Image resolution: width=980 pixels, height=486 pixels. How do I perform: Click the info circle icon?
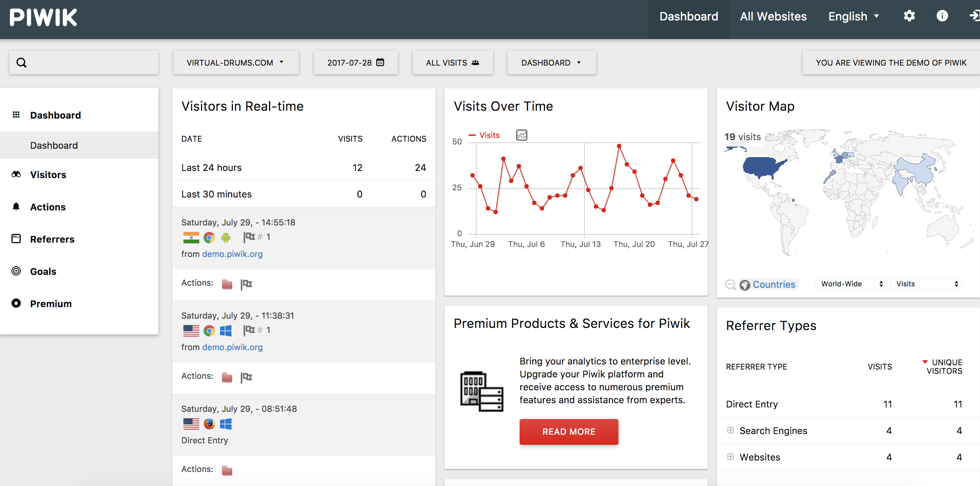(942, 16)
